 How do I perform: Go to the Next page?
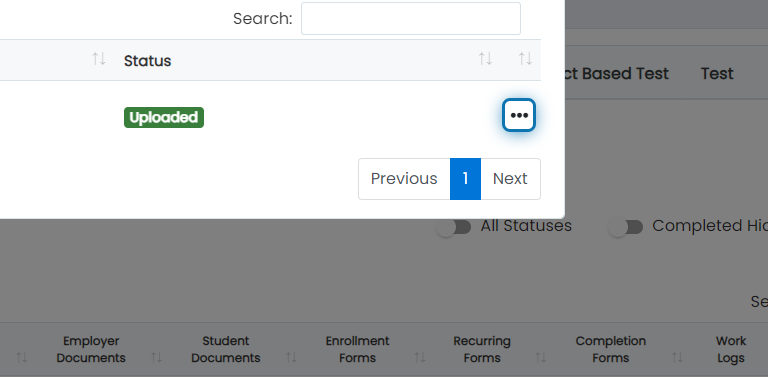click(510, 179)
